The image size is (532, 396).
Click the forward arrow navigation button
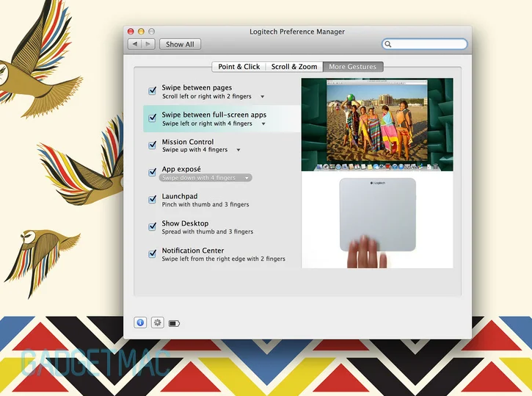148,44
